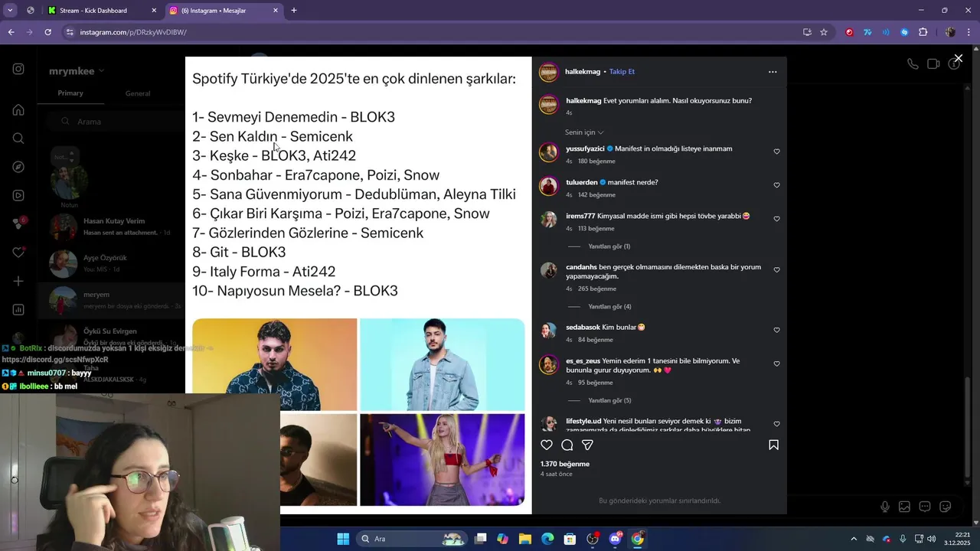980x551 pixels.
Task: Open sticker picker in message bar
Action: coord(946,507)
